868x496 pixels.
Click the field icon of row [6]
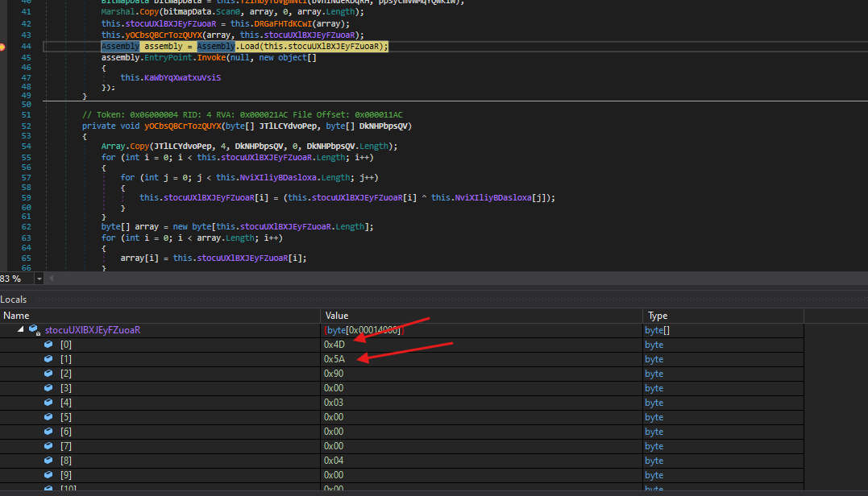[x=48, y=432]
